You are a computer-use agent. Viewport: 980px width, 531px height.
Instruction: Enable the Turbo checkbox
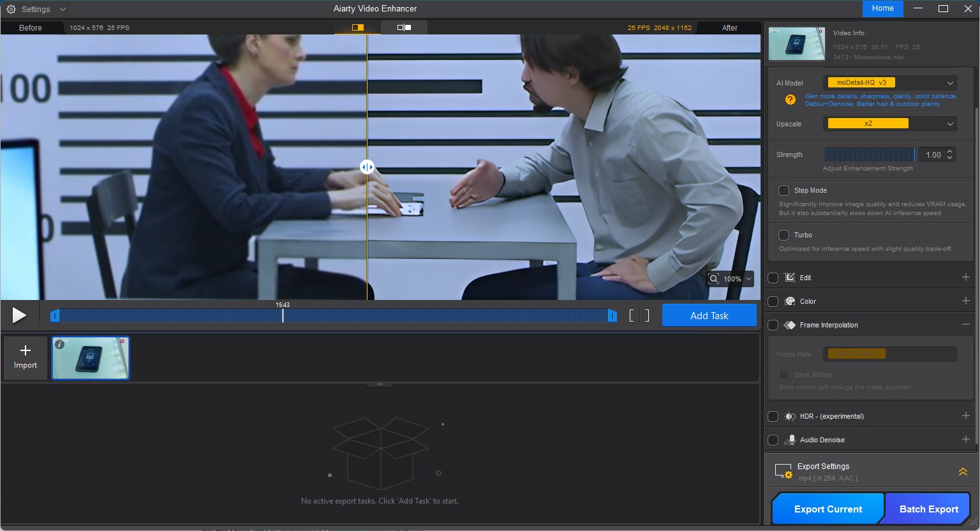pyautogui.click(x=783, y=235)
